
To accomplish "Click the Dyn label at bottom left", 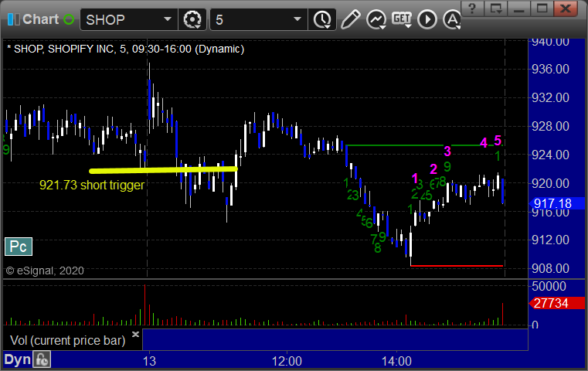I will 17,359.
